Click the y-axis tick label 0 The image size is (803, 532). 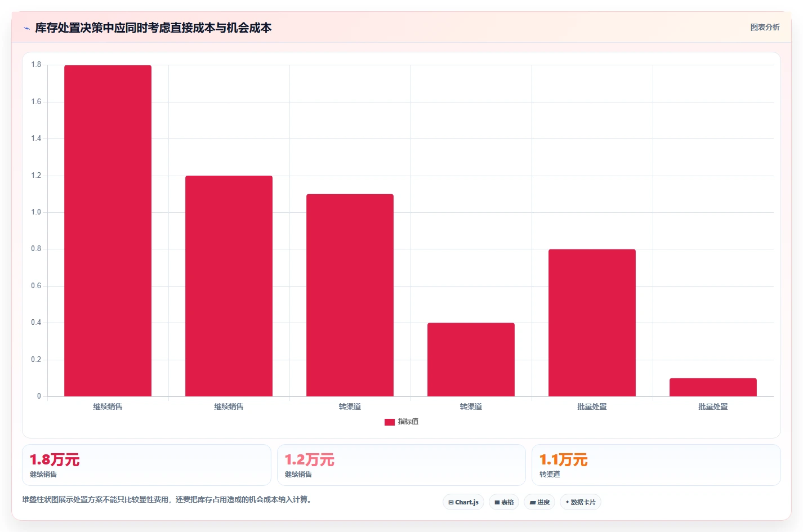point(39,396)
